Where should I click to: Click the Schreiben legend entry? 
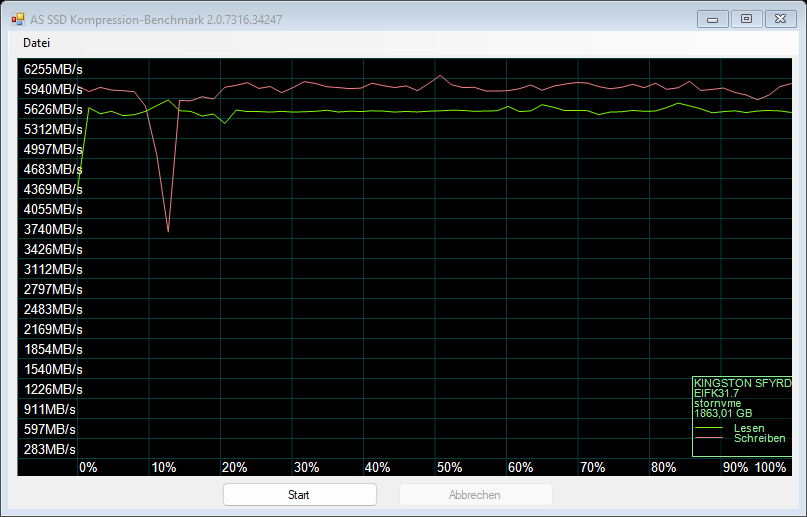[759, 438]
